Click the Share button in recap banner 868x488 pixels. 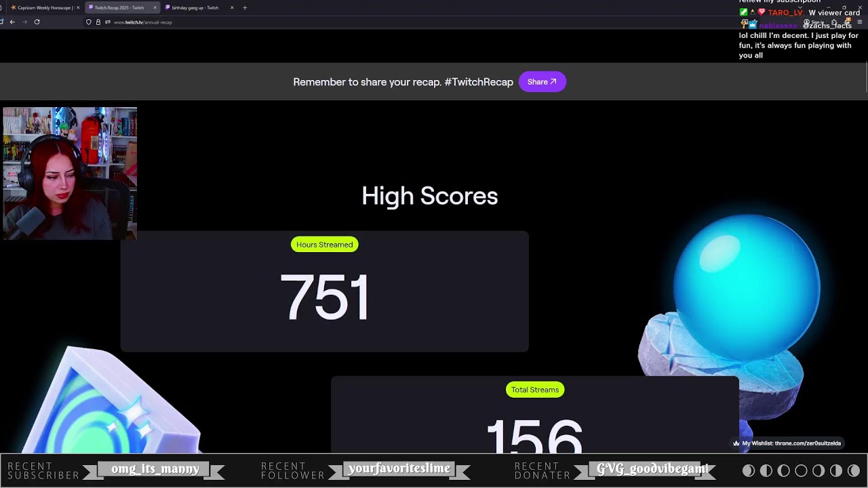pos(542,82)
